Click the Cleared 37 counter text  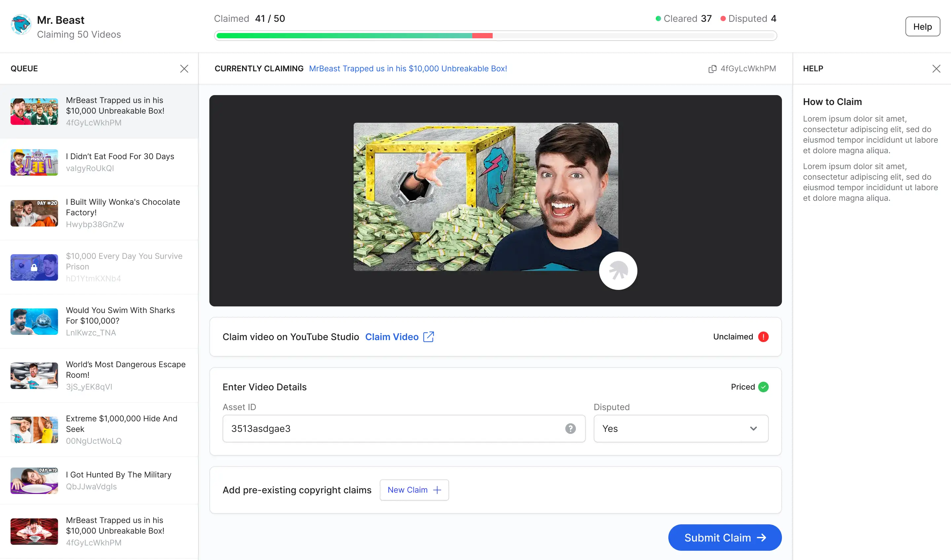pos(687,18)
